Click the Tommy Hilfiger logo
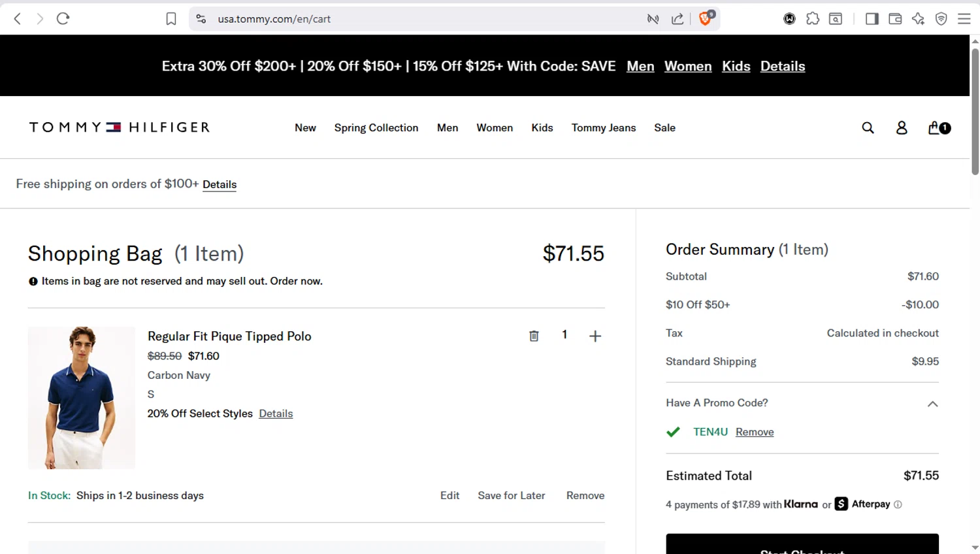980x554 pixels. 120,127
